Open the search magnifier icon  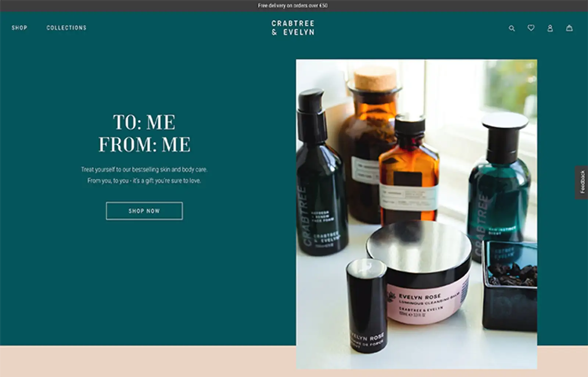point(512,28)
